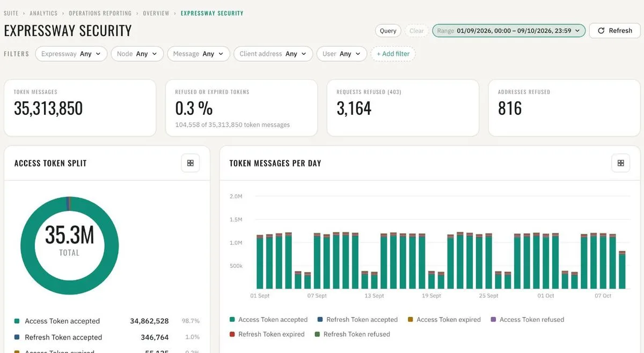Open the Expressway filter dropdown
This screenshot has height=353, width=644.
[71, 54]
